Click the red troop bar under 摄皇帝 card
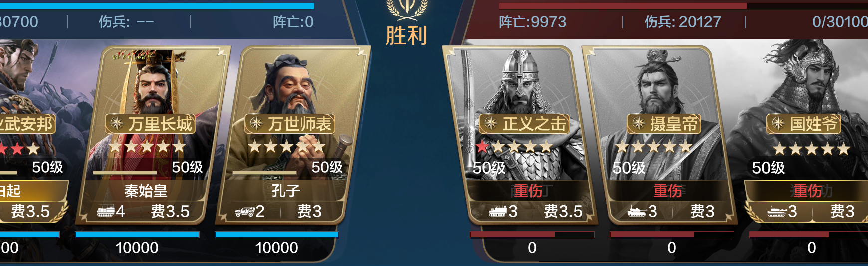Image resolution: width=868 pixels, height=266 pixels. [x=672, y=234]
